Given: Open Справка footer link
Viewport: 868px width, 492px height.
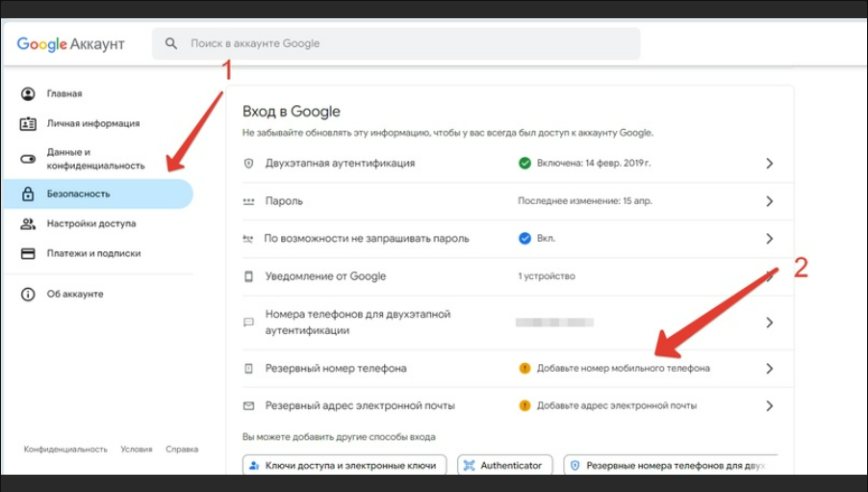Looking at the screenshot, I should [x=182, y=450].
